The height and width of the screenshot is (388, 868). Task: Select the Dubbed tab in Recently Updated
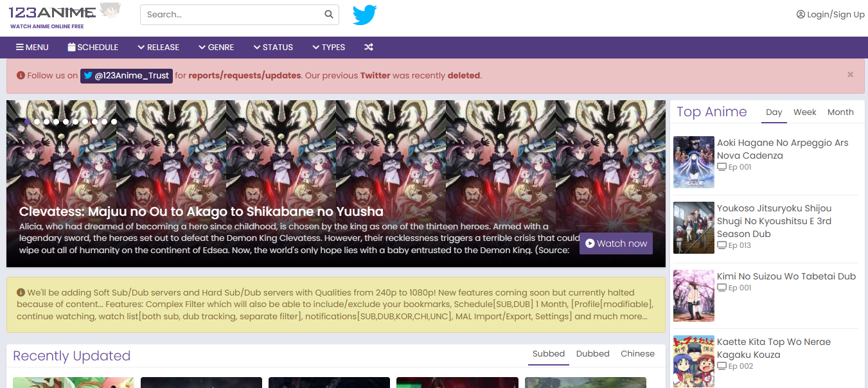592,354
